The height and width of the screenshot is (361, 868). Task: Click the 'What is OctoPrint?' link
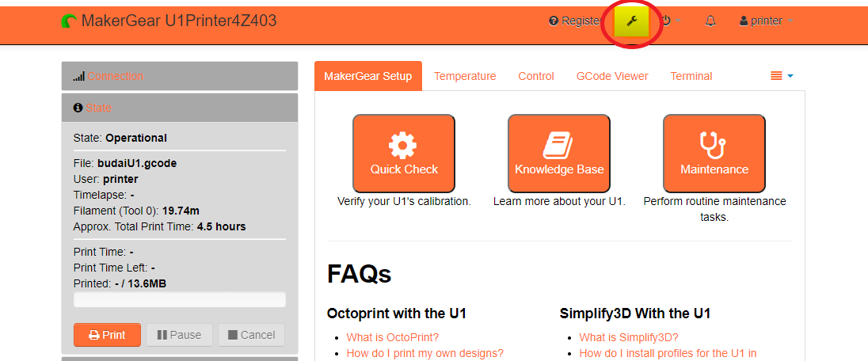point(392,337)
